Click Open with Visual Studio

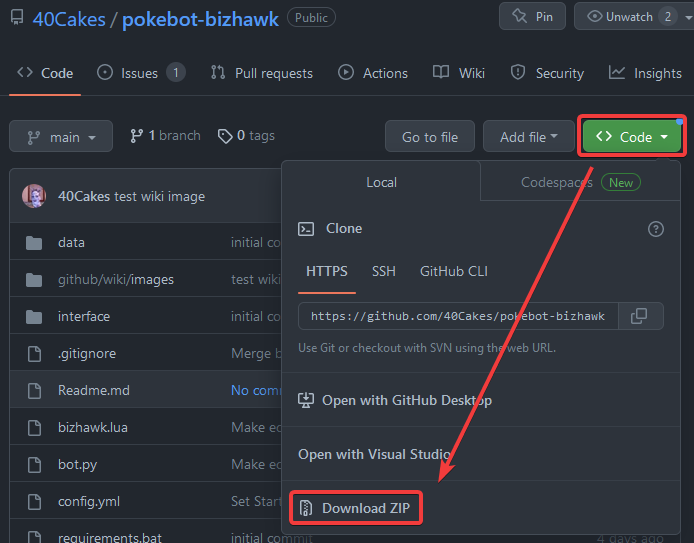tap(374, 454)
